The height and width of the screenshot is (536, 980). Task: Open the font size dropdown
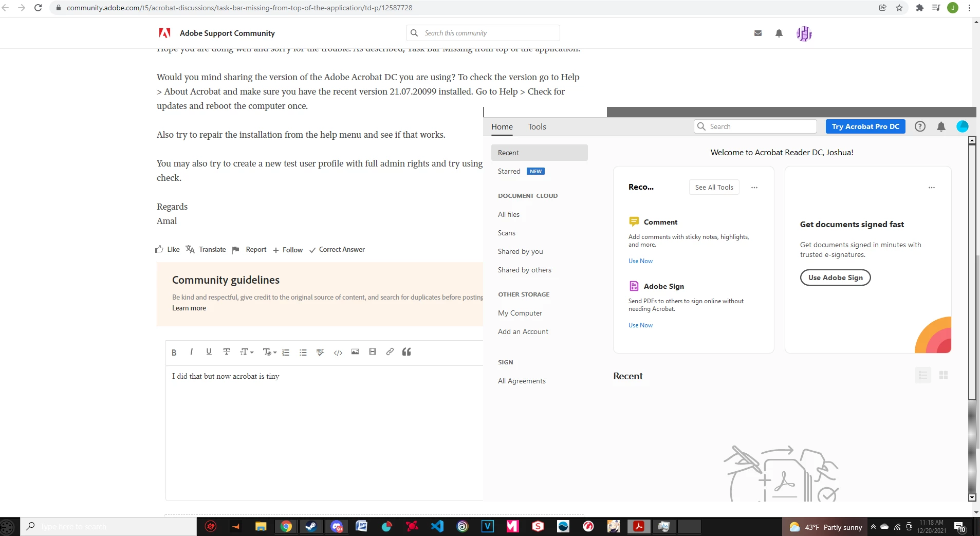(247, 352)
